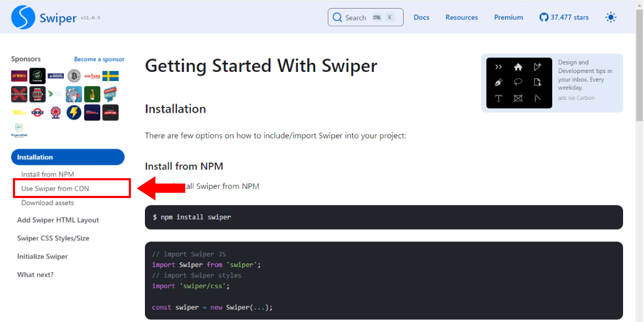644x322 pixels.
Task: Open What next? sidebar section
Action: (35, 275)
